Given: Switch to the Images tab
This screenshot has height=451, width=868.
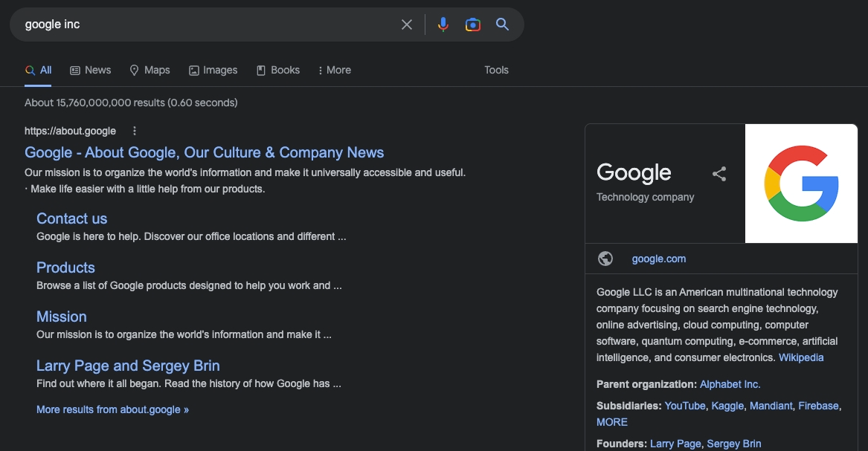Looking at the screenshot, I should coord(213,70).
